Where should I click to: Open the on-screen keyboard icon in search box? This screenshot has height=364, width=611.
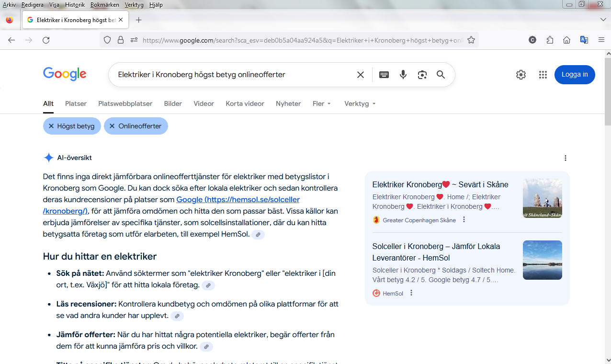[x=384, y=75]
